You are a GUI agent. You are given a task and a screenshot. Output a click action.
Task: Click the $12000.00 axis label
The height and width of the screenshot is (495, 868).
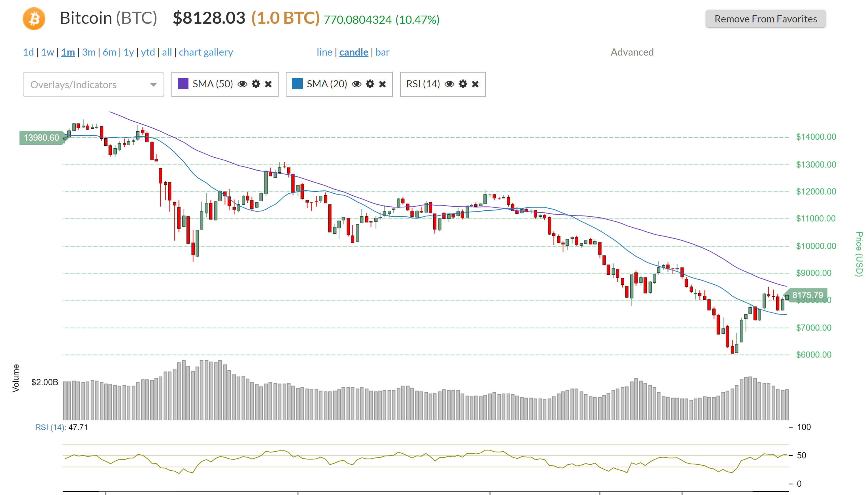(x=816, y=192)
